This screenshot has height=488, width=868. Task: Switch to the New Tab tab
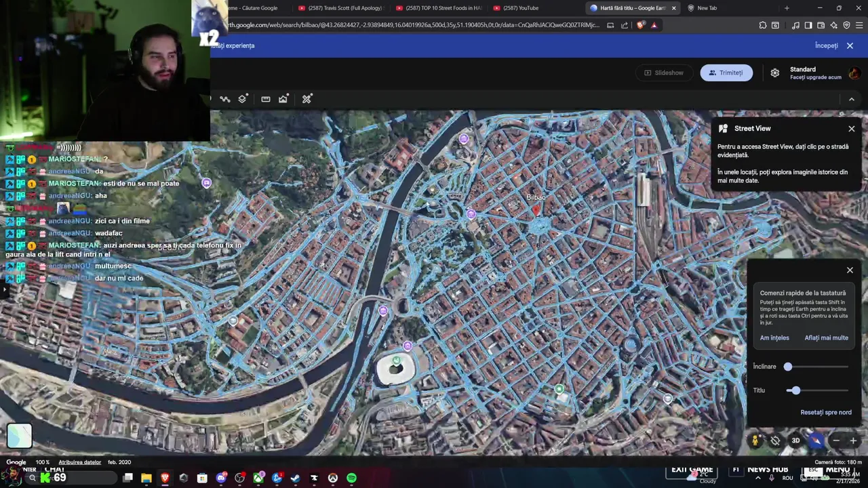[x=731, y=8]
